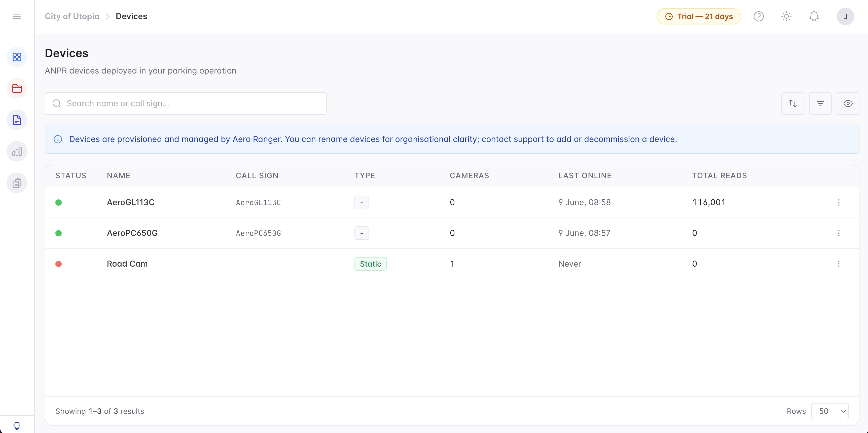The height and width of the screenshot is (433, 868).
Task: Click the Trial — 21 days badge
Action: coord(699,17)
